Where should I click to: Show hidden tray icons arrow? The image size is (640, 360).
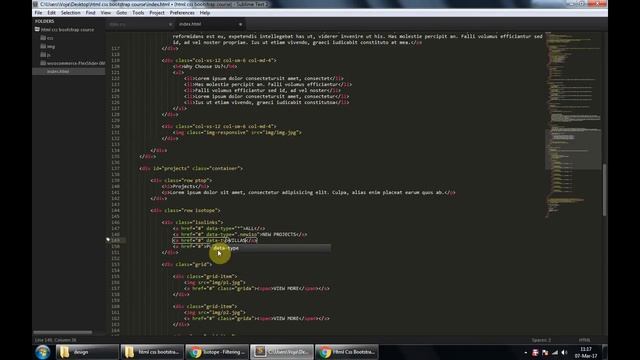(x=526, y=352)
